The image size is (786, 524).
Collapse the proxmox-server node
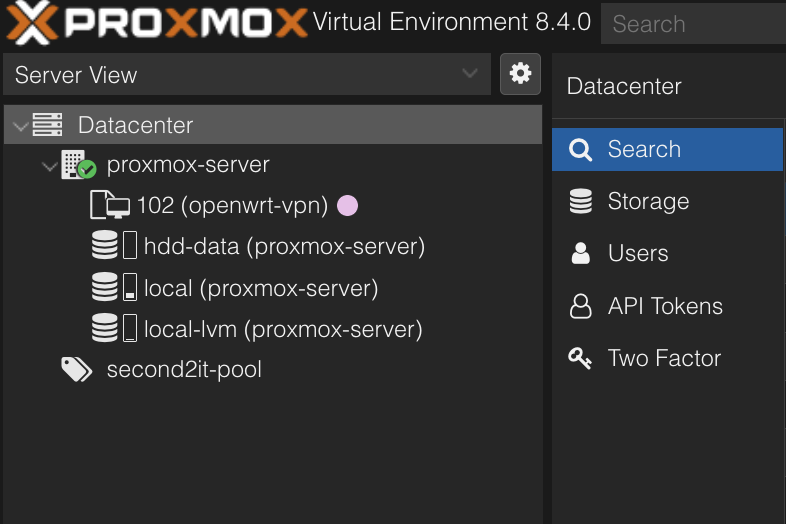tap(50, 166)
